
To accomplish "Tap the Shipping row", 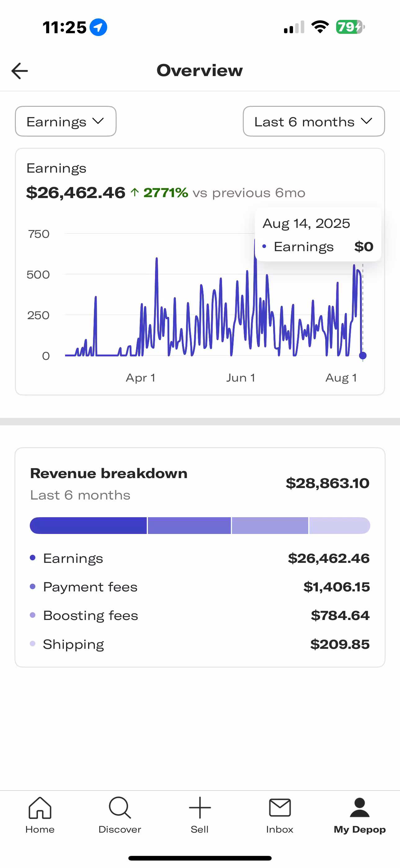I will (200, 644).
